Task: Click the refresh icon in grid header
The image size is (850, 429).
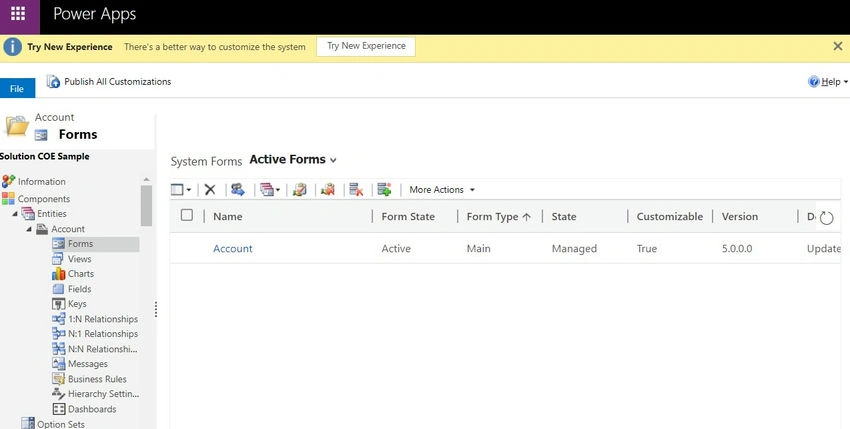Action: [x=826, y=218]
